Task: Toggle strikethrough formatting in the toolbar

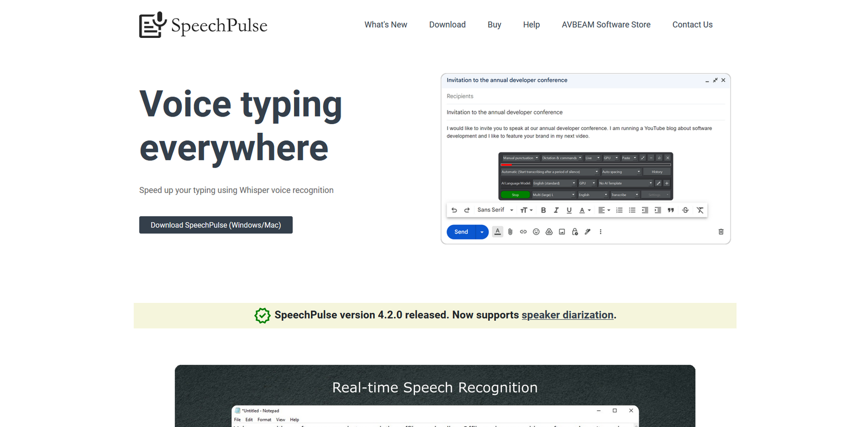Action: [x=685, y=210]
